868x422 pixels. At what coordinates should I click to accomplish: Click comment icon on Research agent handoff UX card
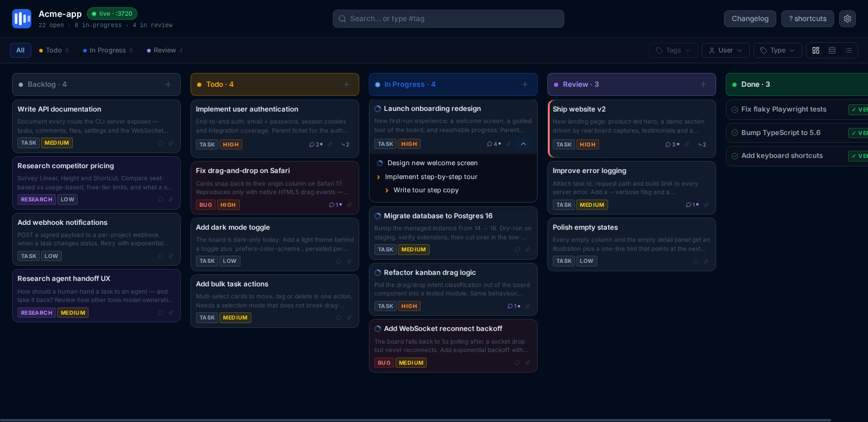pyautogui.click(x=160, y=313)
